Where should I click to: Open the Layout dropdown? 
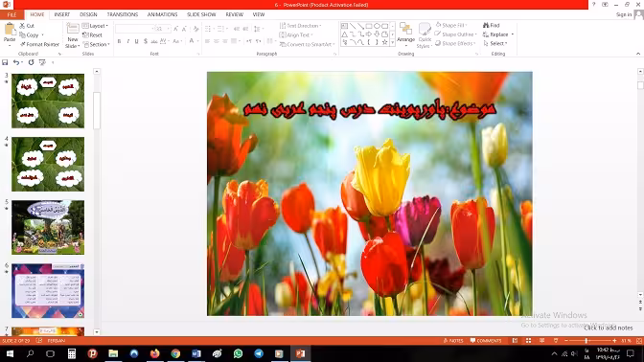pyautogui.click(x=95, y=26)
